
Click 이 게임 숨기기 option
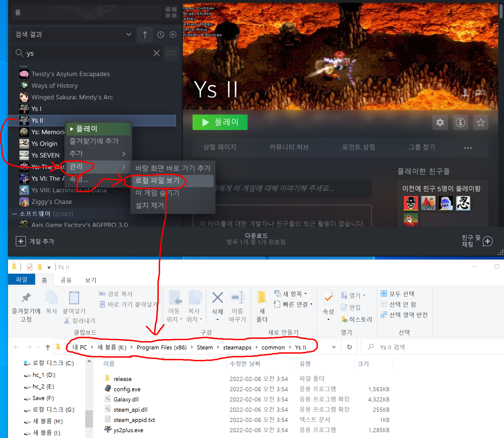173,193
